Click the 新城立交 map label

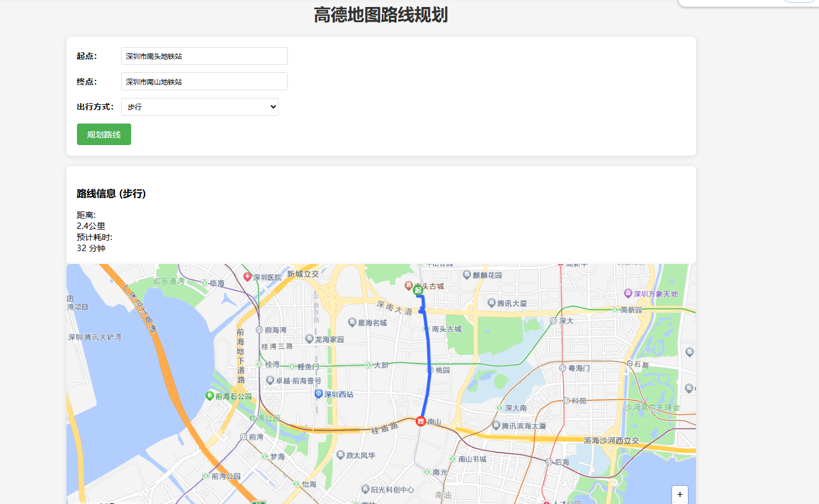click(x=303, y=274)
